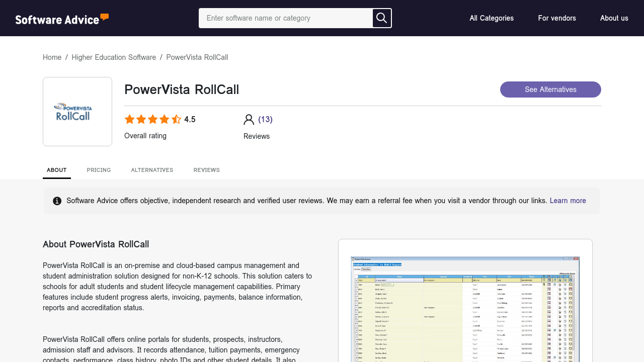Image resolution: width=644 pixels, height=362 pixels.
Task: Go to Home breadcrumb
Action: click(52, 57)
